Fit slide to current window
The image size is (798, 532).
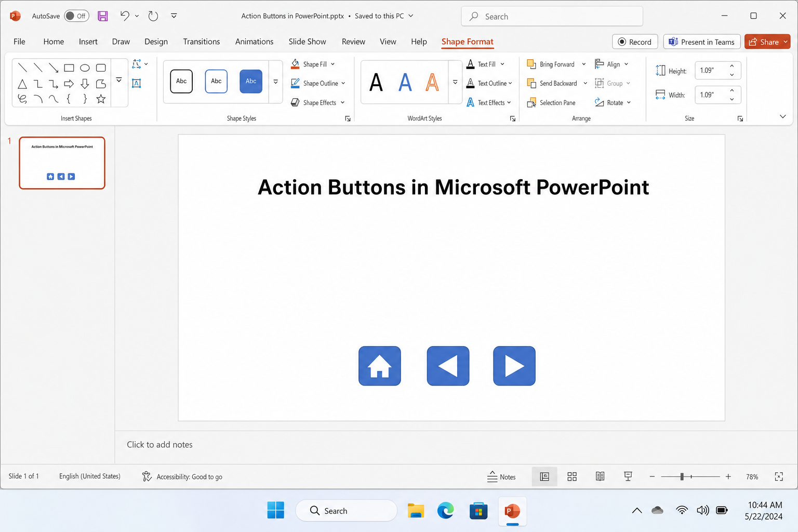coord(779,476)
